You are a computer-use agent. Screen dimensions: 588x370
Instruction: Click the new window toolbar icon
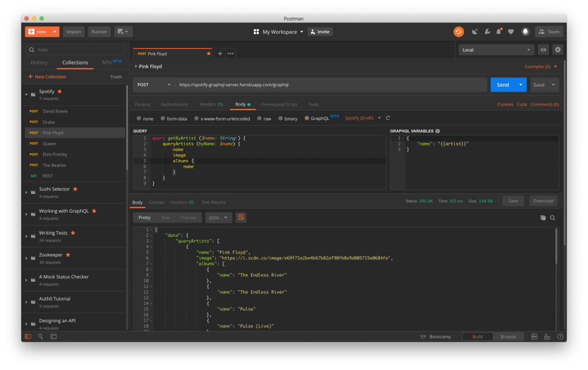(x=123, y=32)
